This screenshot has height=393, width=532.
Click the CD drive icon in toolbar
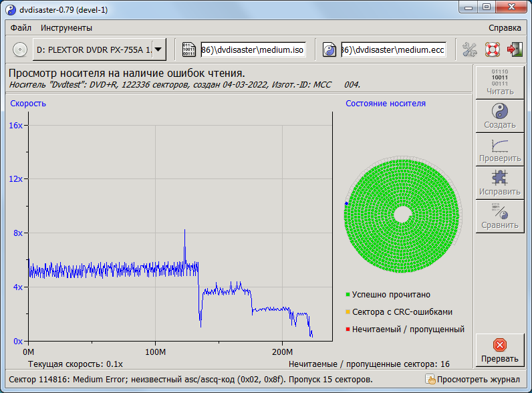coord(20,49)
